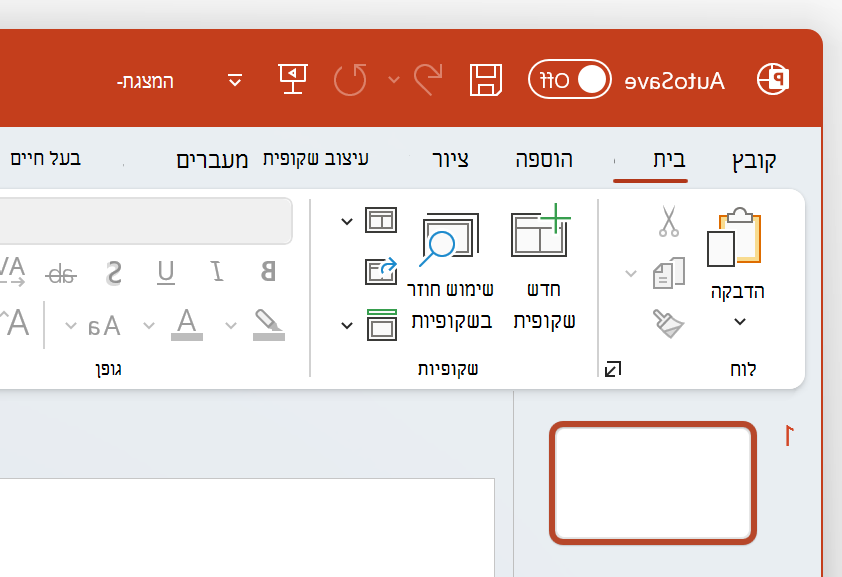This screenshot has width=842, height=577.
Task: Click the Reset slide icon
Action: pyautogui.click(x=381, y=271)
